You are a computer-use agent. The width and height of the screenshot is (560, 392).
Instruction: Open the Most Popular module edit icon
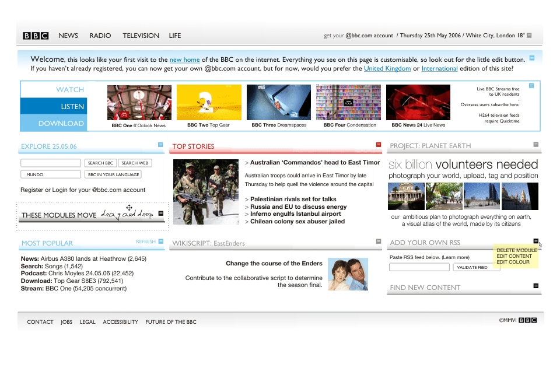point(161,242)
